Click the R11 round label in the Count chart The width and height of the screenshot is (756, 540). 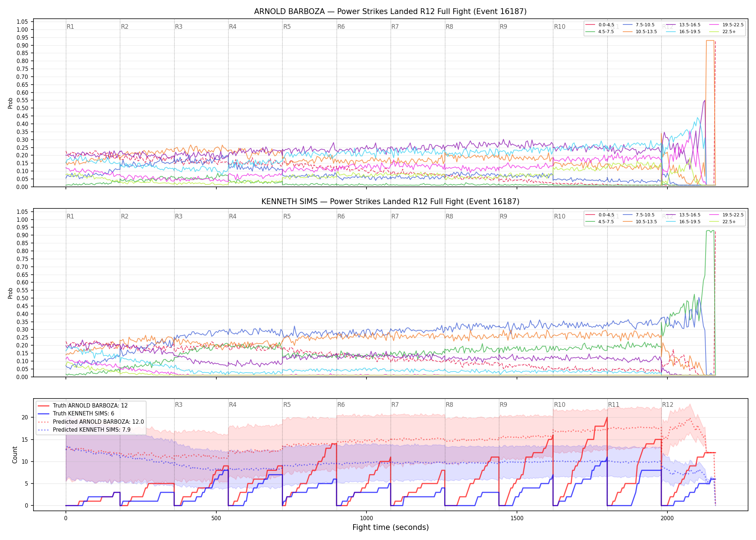click(x=614, y=405)
